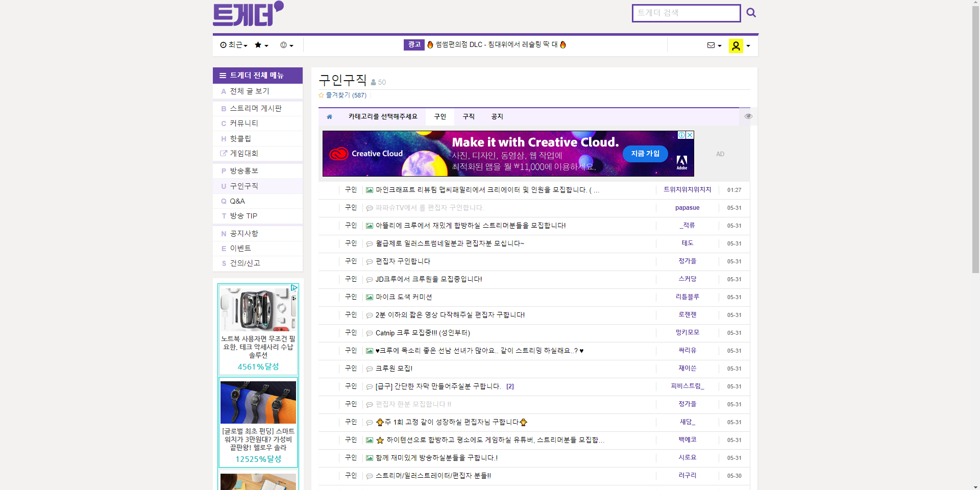Viewport: 980px width, 490px height.
Task: Click image icon on 함께 재미있게 방송 row
Action: [x=370, y=458]
